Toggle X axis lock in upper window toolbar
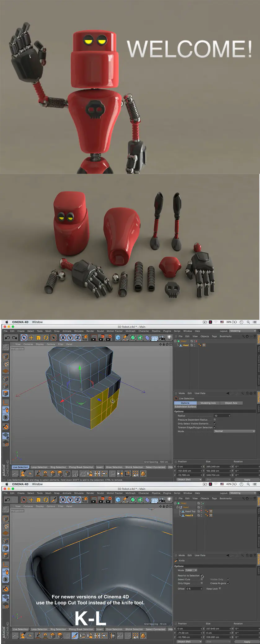The height and width of the screenshot is (644, 260). click(x=63, y=338)
